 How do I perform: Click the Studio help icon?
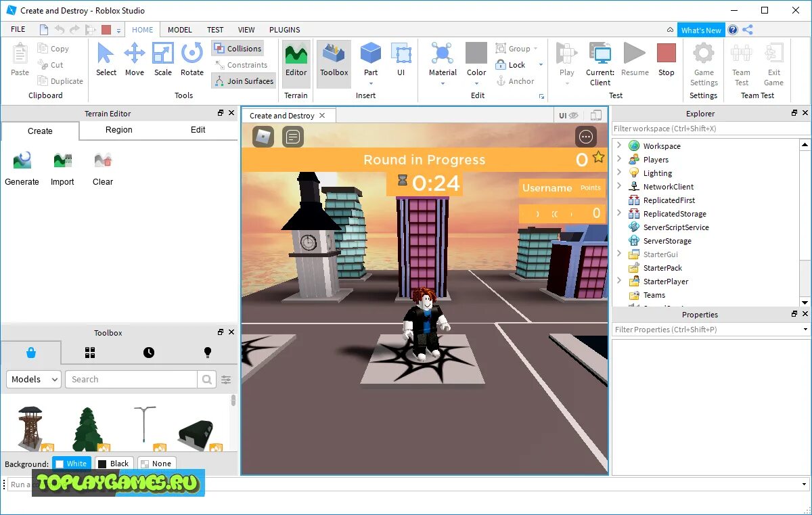(733, 30)
